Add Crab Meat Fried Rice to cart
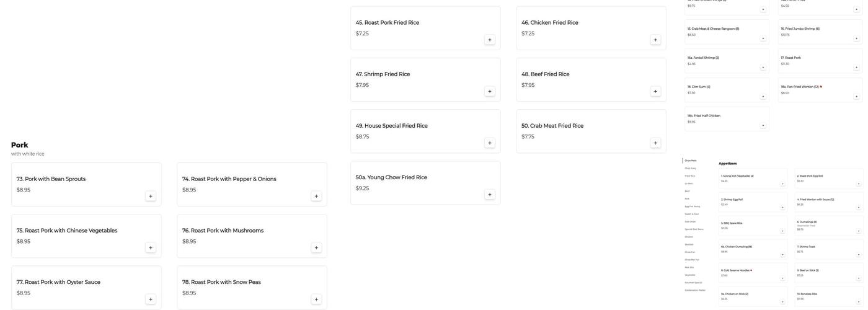 pos(655,143)
